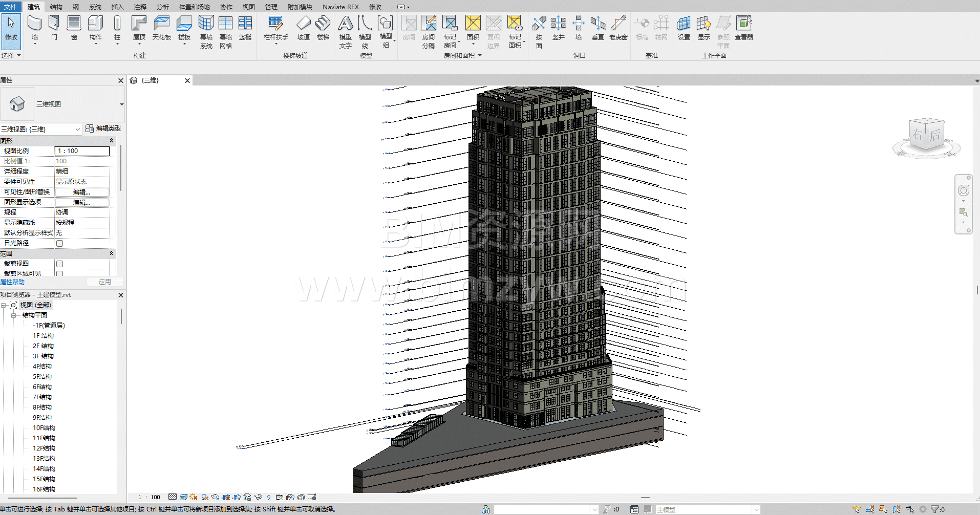Select the Railing (栏杆扶手) tool
This screenshot has width=980, height=515.
click(276, 28)
